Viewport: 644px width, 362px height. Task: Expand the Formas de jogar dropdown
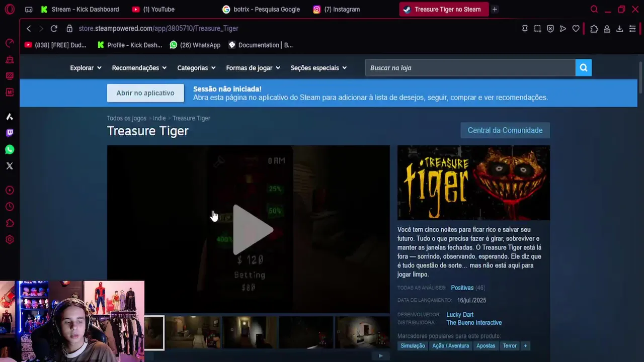pyautogui.click(x=253, y=68)
